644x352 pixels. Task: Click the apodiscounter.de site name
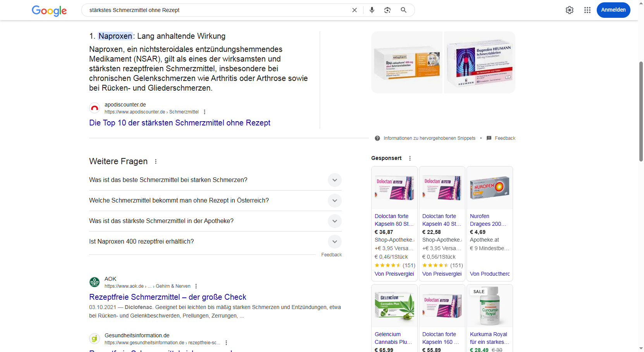click(125, 105)
